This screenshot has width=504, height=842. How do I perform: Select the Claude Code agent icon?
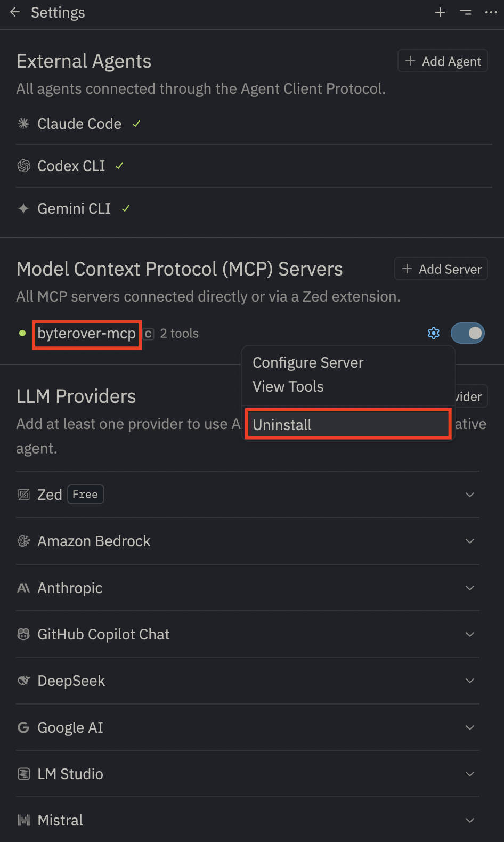coord(23,124)
